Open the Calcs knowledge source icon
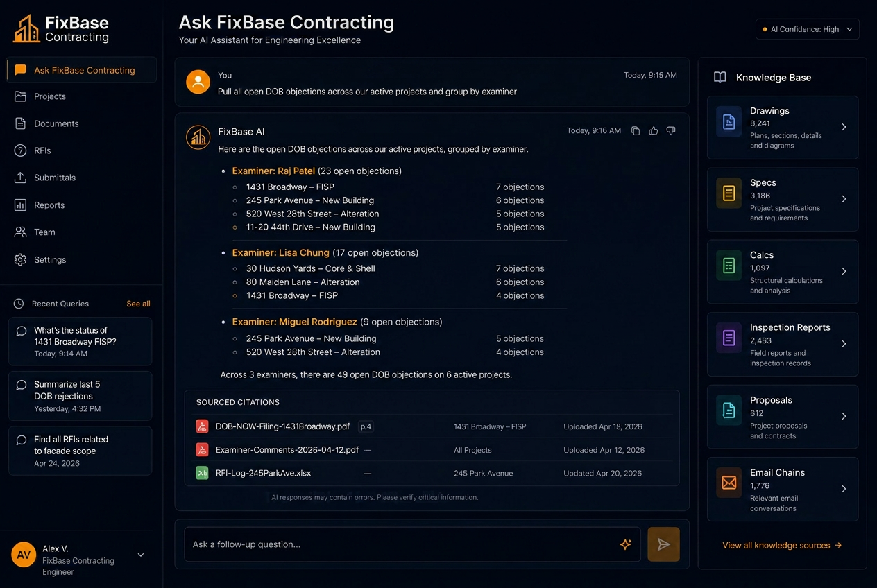The image size is (877, 588). coord(729,266)
